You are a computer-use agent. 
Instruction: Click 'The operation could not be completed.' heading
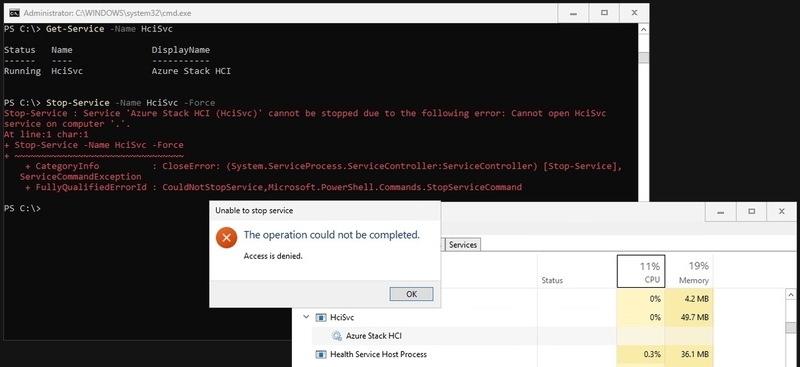332,235
